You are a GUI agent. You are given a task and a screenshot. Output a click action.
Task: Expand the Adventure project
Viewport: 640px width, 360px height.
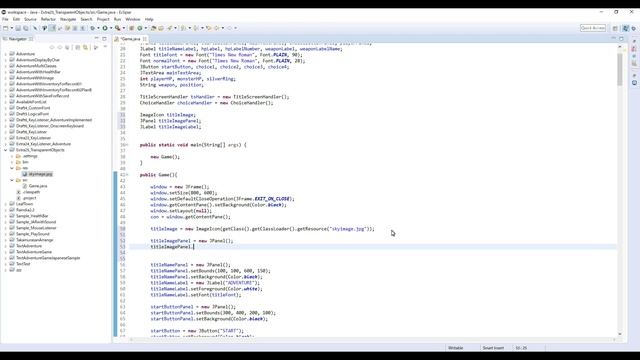(6, 54)
